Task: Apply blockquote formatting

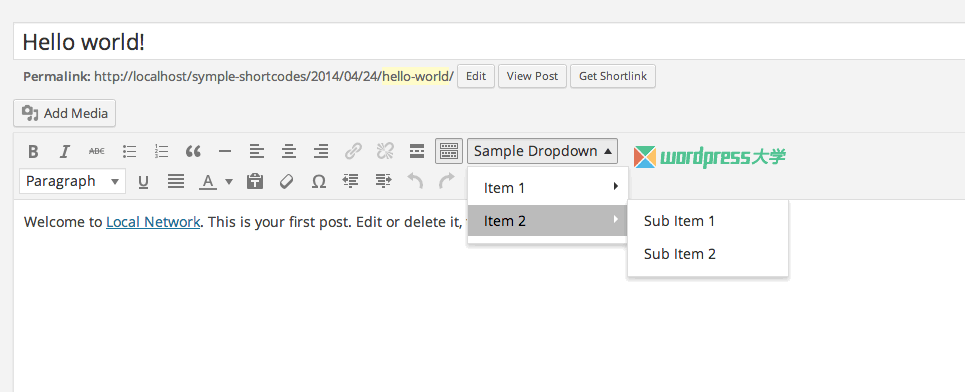Action: [x=193, y=151]
